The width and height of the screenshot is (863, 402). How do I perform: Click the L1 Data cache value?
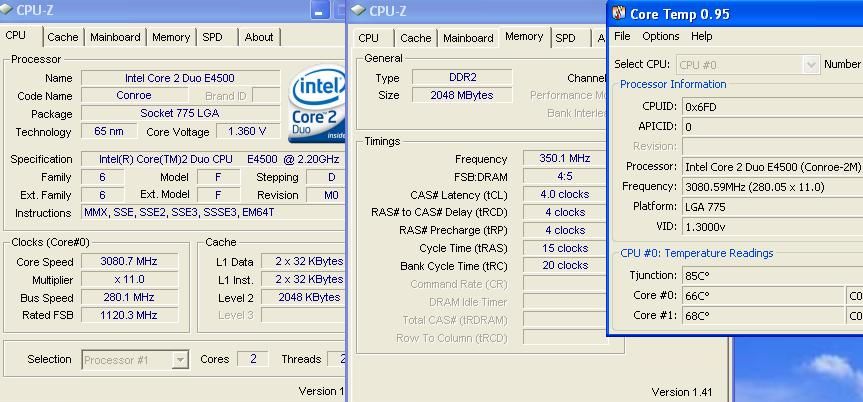[x=303, y=261]
